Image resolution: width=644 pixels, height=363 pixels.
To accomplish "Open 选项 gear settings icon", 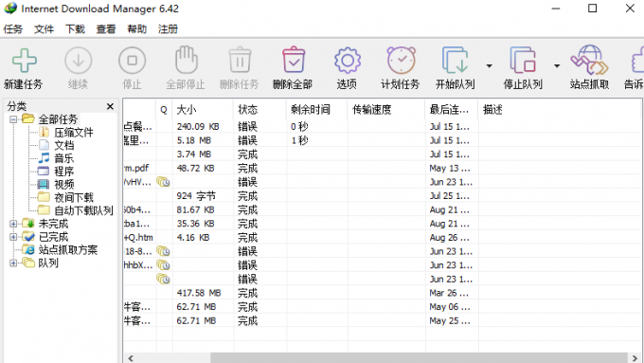I will coord(348,61).
